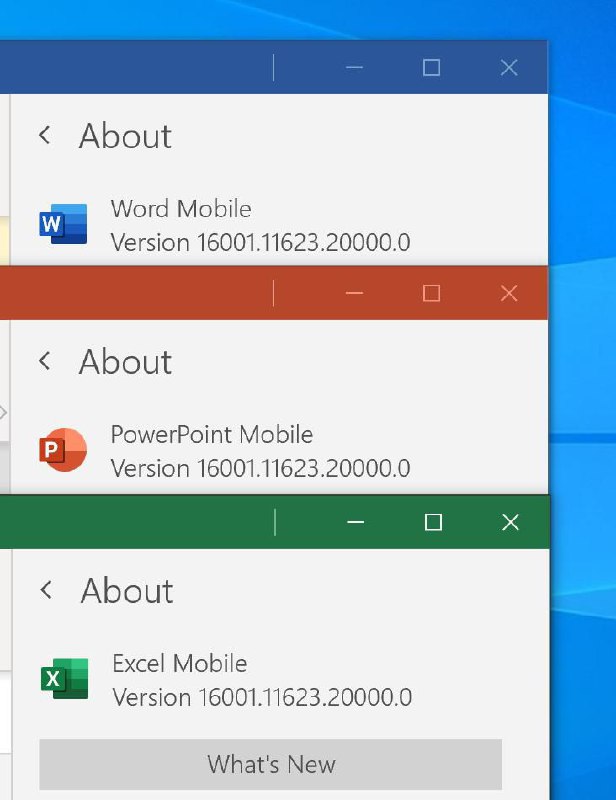This screenshot has height=800, width=616.
Task: Click the Word Mobile app logo
Action: click(x=63, y=223)
